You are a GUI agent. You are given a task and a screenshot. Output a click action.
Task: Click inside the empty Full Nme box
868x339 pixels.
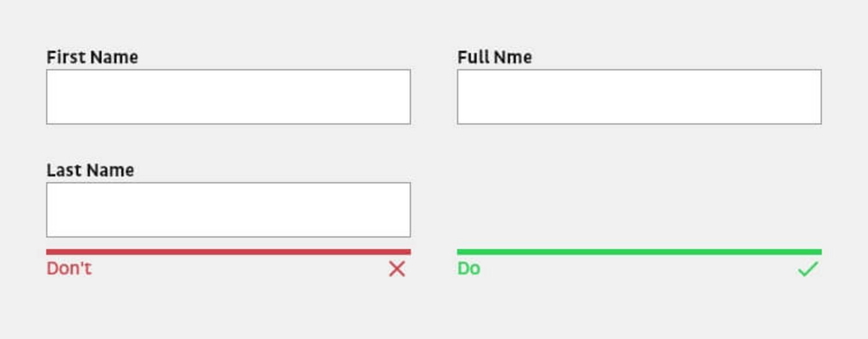click(x=639, y=96)
